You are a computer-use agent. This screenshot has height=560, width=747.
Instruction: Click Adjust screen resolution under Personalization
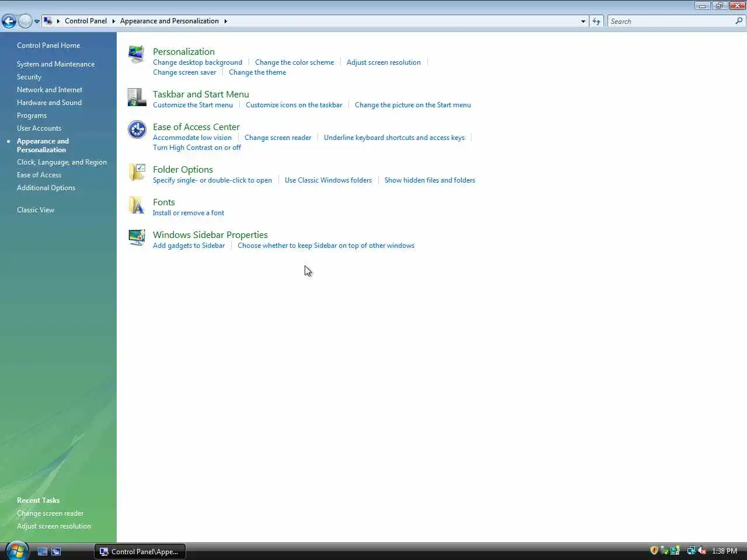click(x=383, y=62)
